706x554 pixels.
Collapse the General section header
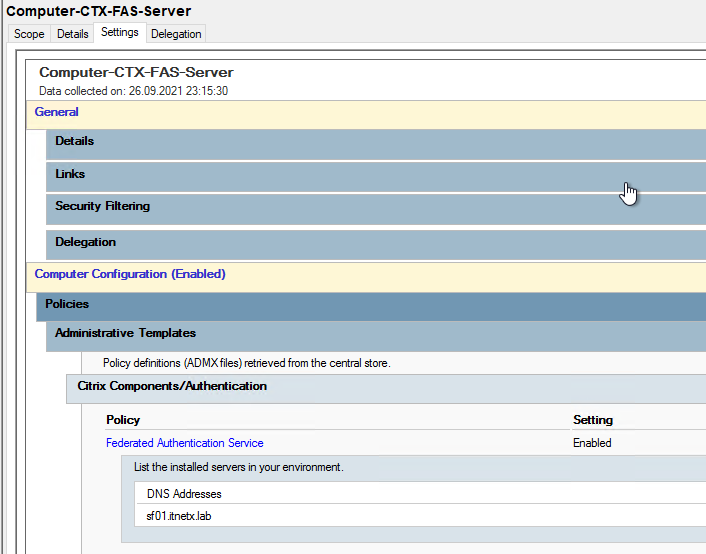pyautogui.click(x=366, y=114)
